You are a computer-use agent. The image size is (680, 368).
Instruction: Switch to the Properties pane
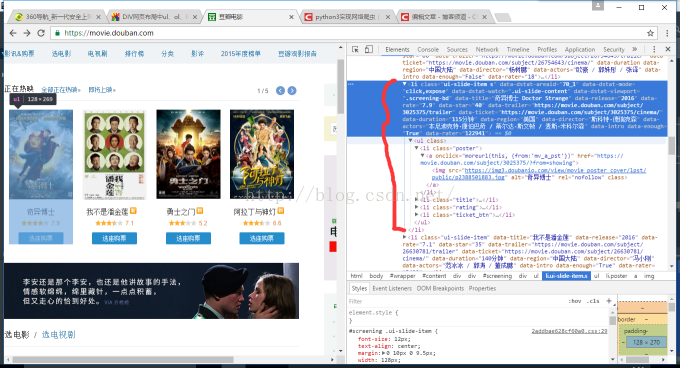point(482,288)
